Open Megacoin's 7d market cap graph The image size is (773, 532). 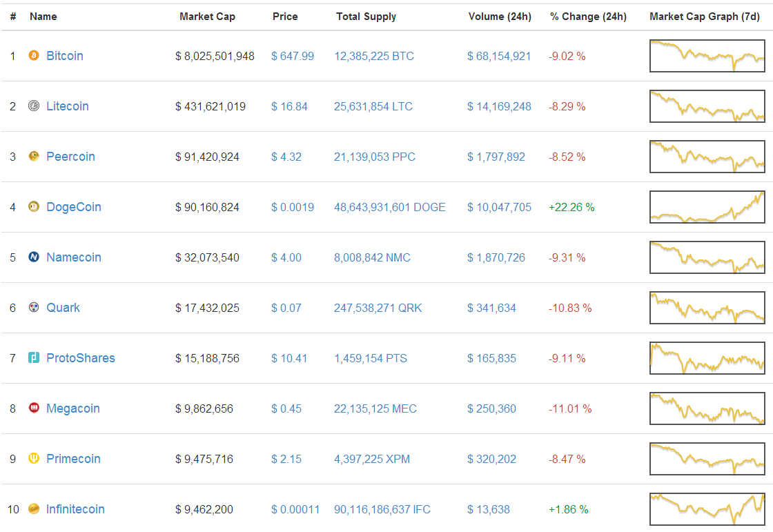tap(707, 408)
